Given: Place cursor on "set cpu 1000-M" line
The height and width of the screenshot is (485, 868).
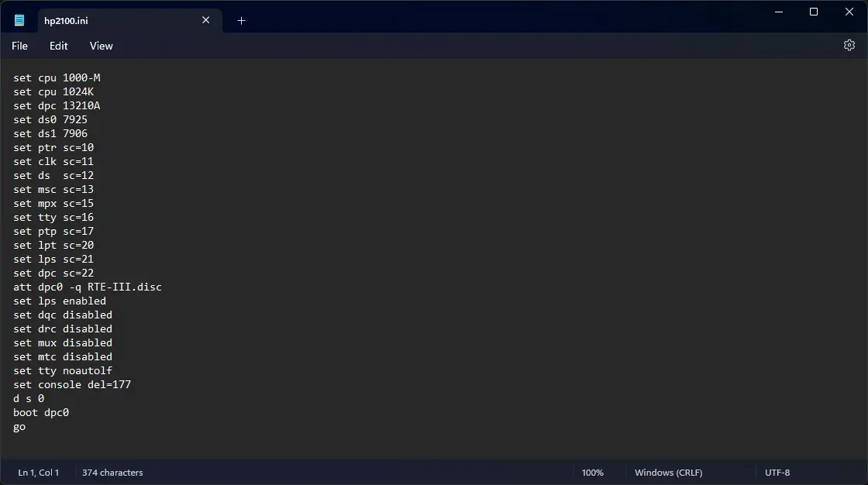Looking at the screenshot, I should pos(57,78).
